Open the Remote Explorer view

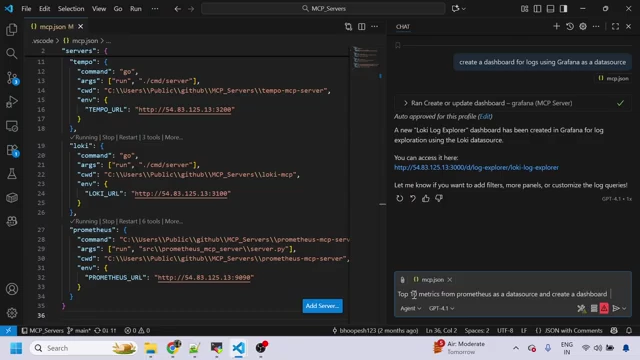tap(12, 126)
